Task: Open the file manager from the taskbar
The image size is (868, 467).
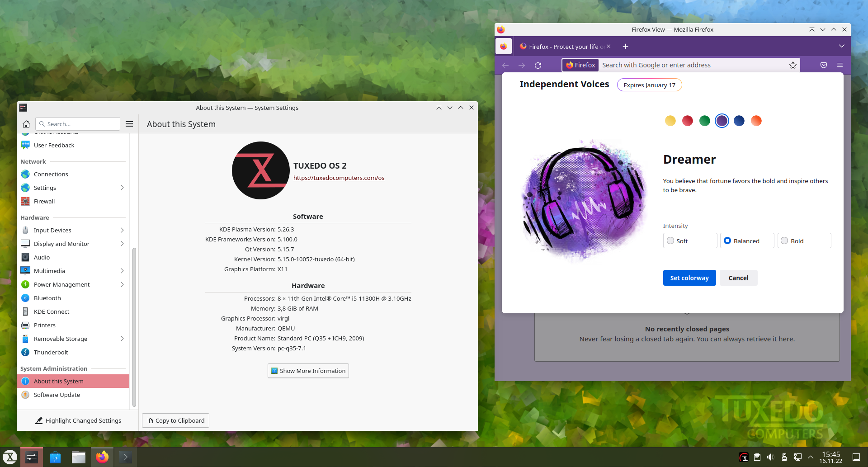Action: [x=79, y=457]
